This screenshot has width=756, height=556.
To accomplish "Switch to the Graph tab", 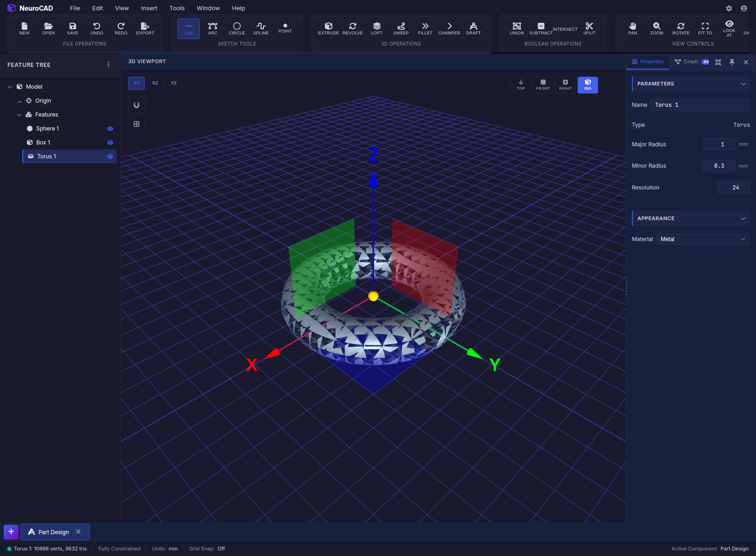I will 690,61.
